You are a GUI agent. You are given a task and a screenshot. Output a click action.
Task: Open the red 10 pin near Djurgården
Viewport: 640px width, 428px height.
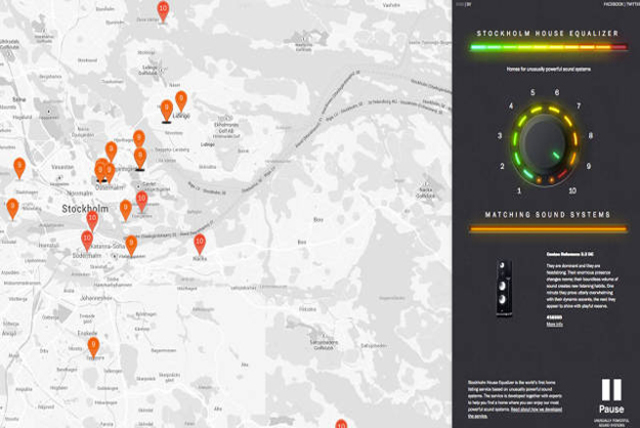[x=142, y=201]
